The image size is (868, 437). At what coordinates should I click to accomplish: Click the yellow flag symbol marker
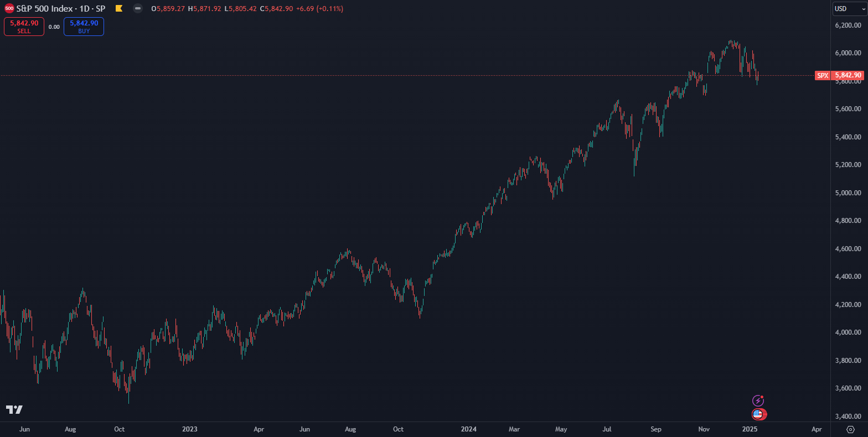tap(119, 9)
